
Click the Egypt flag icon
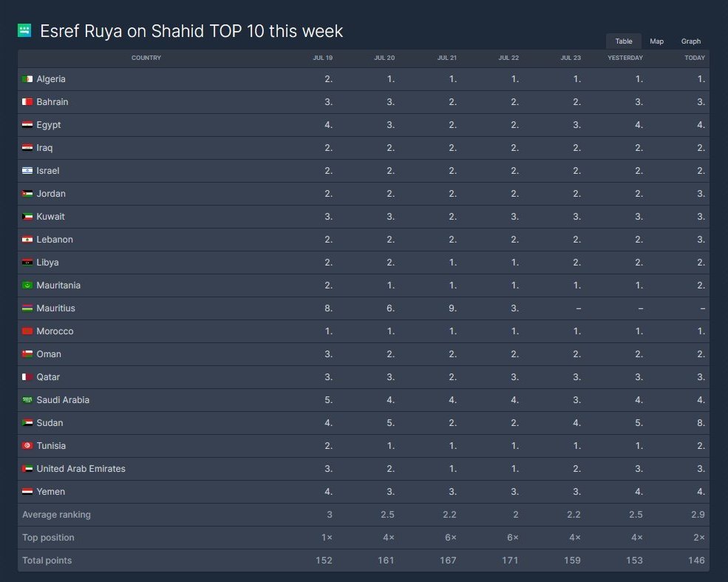click(27, 125)
